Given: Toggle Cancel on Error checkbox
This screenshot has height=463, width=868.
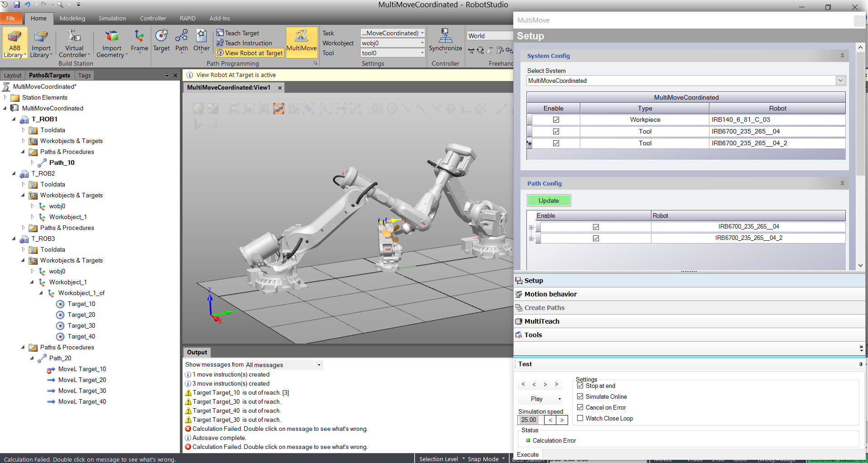Looking at the screenshot, I should click(580, 407).
